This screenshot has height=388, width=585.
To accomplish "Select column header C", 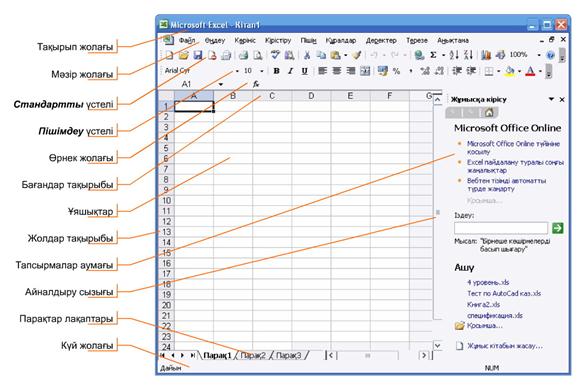I will click(272, 96).
